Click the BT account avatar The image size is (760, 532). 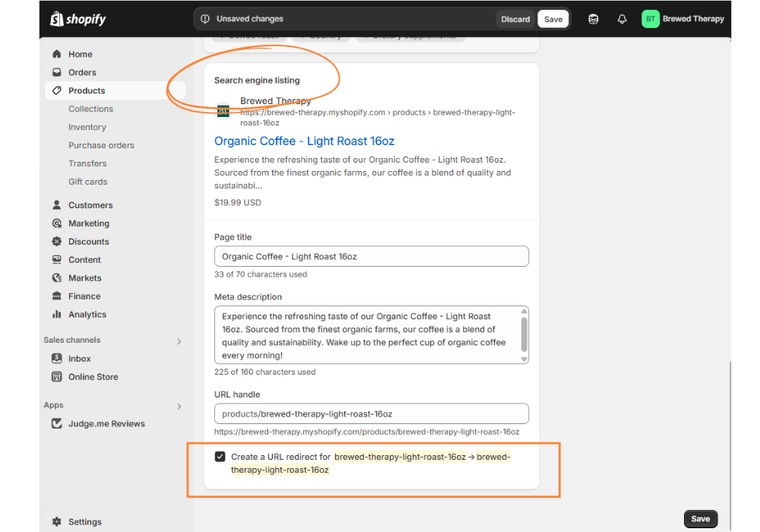(x=650, y=19)
